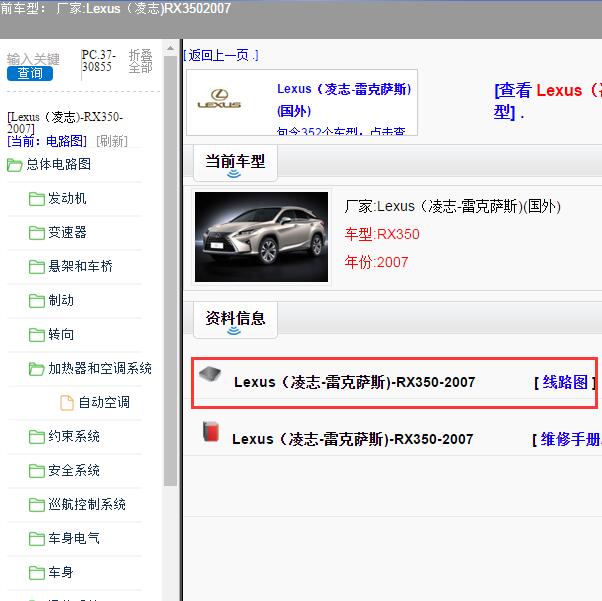Open the [线路图] link
This screenshot has height=601, width=602.
[565, 382]
